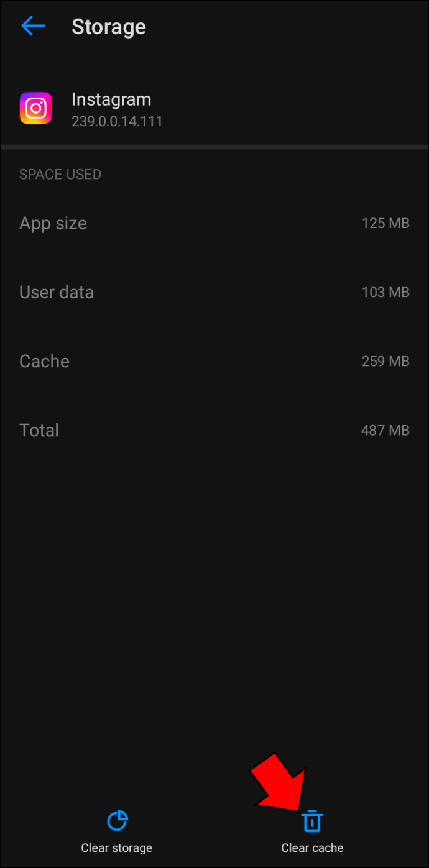Clear cached data using the bin icon
This screenshot has height=868, width=429.
312,820
